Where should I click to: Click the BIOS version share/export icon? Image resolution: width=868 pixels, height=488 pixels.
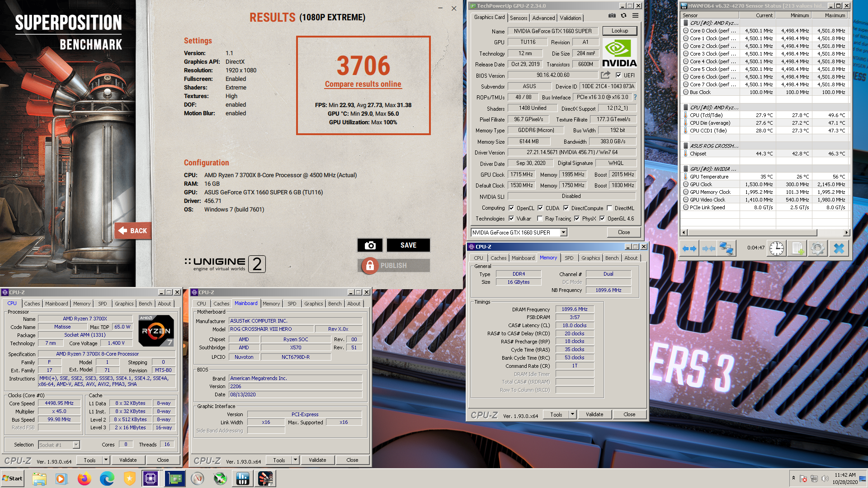click(x=605, y=75)
